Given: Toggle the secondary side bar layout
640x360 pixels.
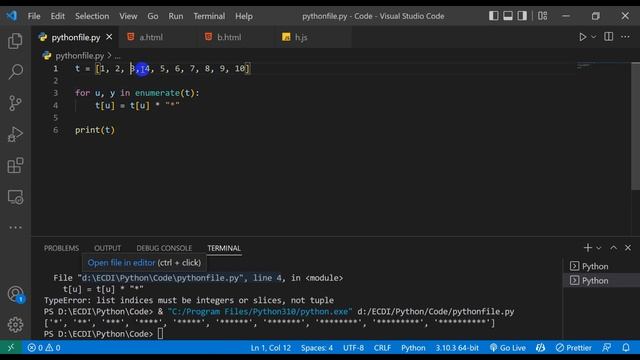Looking at the screenshot, I should click(x=522, y=16).
